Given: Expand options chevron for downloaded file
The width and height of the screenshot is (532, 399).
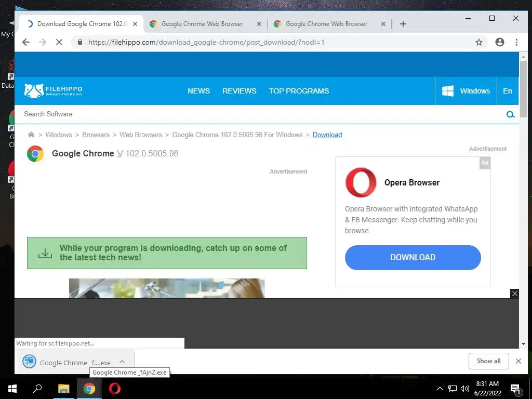Looking at the screenshot, I should [x=122, y=362].
